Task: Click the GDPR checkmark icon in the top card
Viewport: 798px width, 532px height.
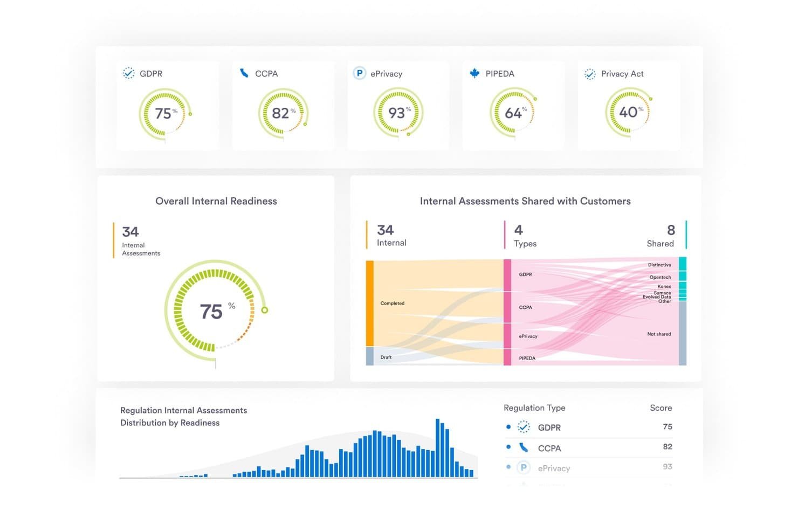Action: coord(128,73)
